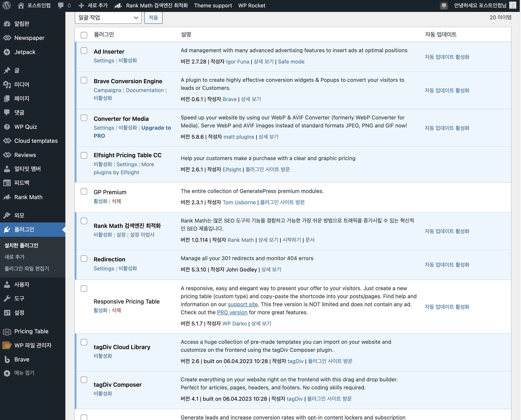Screen dimensions: 521x420
Task: Open 설정 마법사 for Rank Math
Action: coord(142,235)
